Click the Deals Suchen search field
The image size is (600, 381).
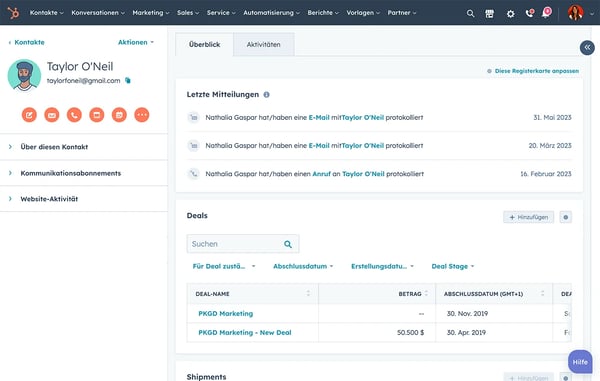[x=243, y=244]
